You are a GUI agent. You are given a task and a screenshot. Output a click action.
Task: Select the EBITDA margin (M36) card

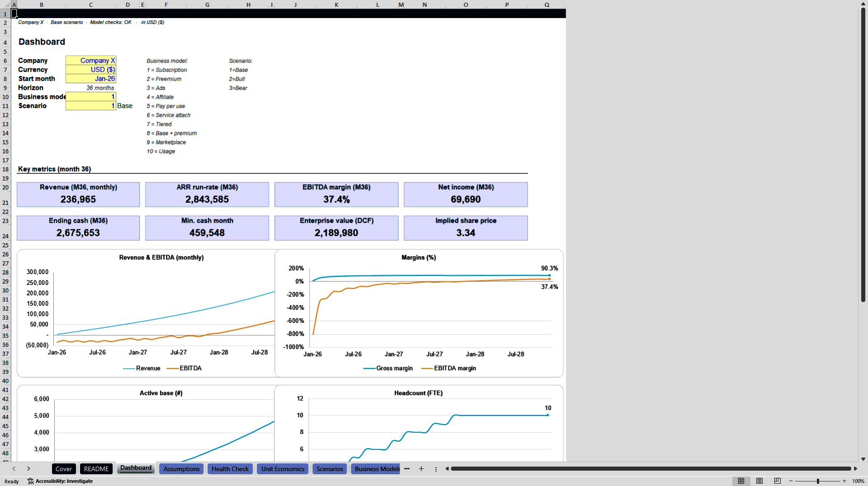(336, 194)
